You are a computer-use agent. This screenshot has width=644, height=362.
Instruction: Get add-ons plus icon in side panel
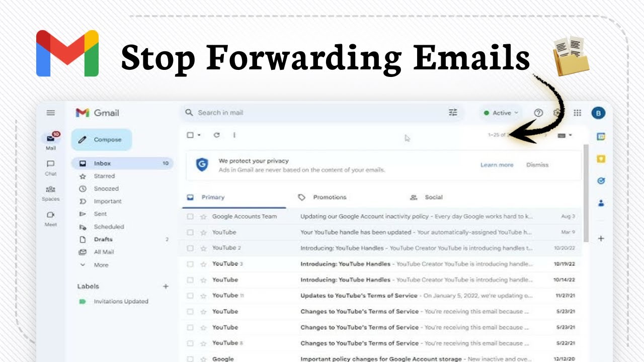[x=601, y=238]
